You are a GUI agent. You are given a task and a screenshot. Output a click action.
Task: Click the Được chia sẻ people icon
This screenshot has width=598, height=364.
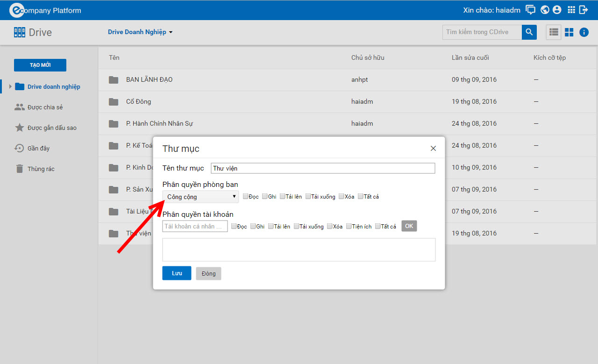(20, 107)
